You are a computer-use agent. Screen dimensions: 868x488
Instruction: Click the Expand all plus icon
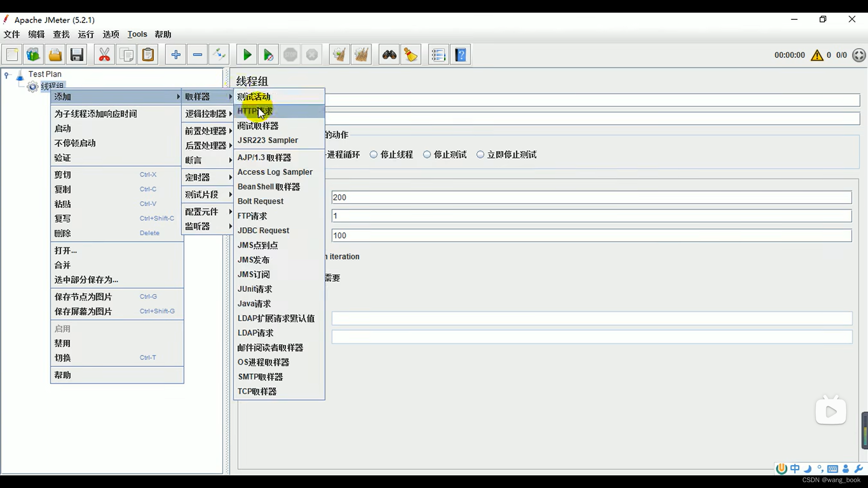(x=176, y=55)
